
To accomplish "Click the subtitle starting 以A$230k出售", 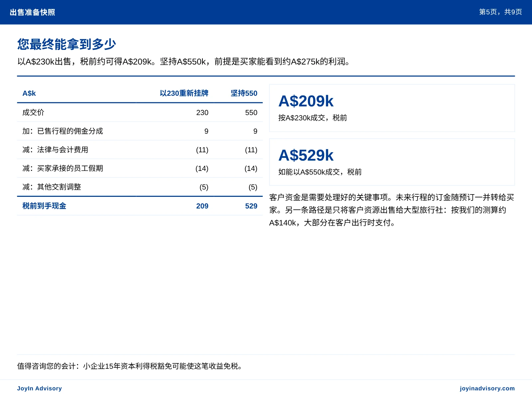I will click(x=184, y=62).
